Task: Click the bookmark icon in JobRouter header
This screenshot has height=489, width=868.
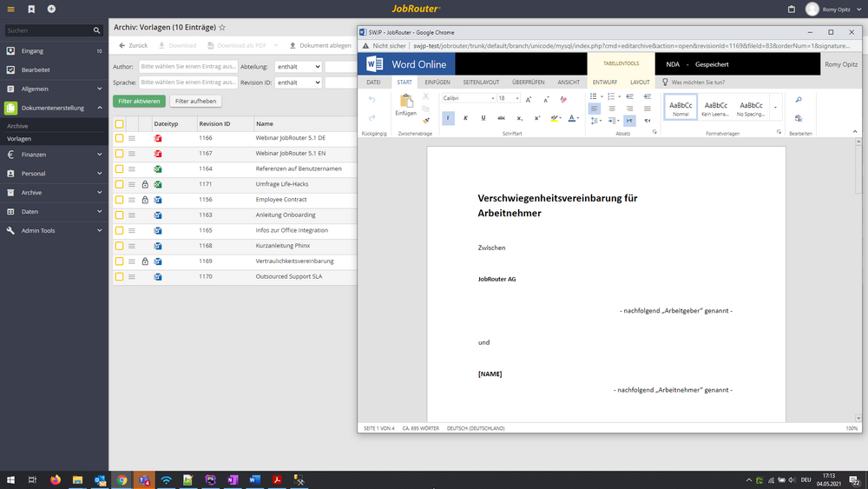Action: (31, 9)
